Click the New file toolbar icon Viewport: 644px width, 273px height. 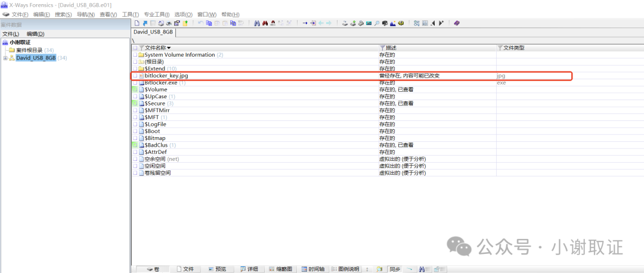click(137, 23)
